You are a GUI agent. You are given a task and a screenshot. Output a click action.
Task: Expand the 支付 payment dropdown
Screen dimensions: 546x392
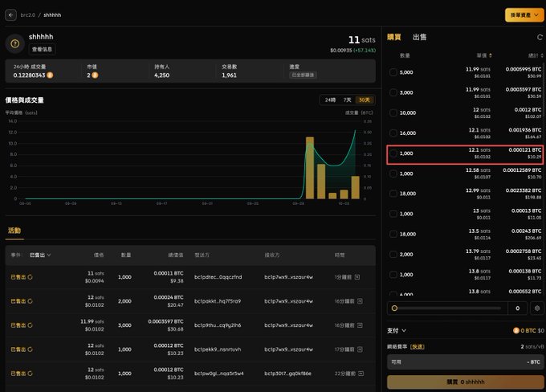click(x=397, y=330)
